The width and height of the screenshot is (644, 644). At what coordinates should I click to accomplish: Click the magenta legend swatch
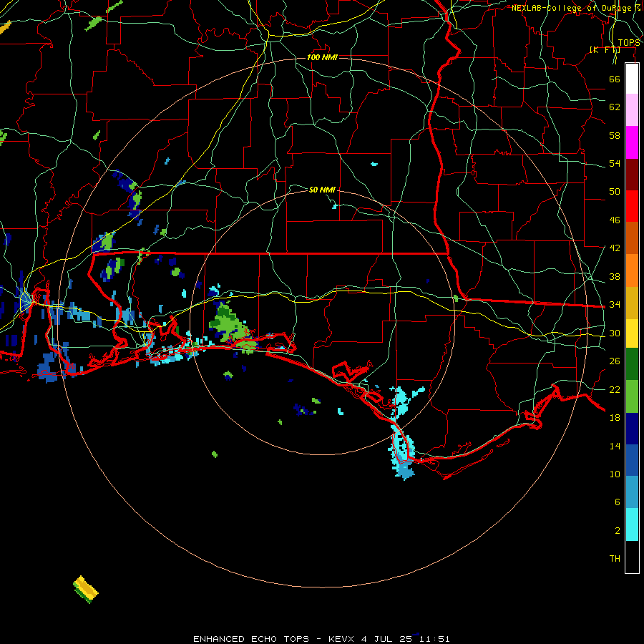coord(632,142)
